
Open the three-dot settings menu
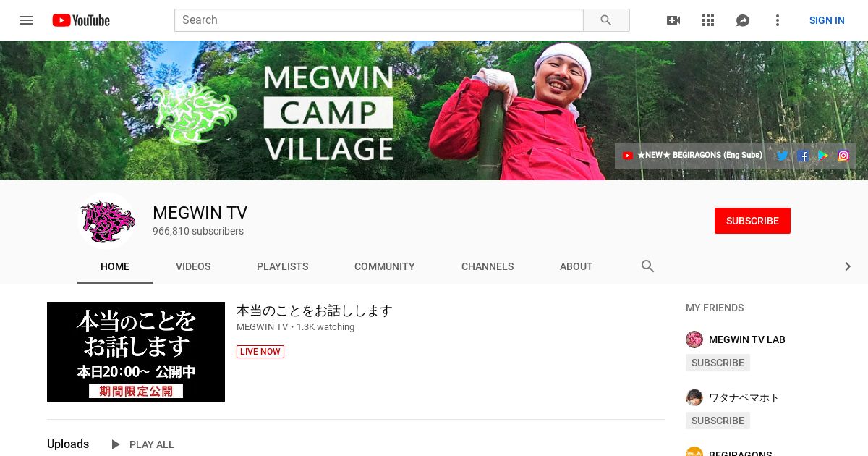[x=778, y=20]
